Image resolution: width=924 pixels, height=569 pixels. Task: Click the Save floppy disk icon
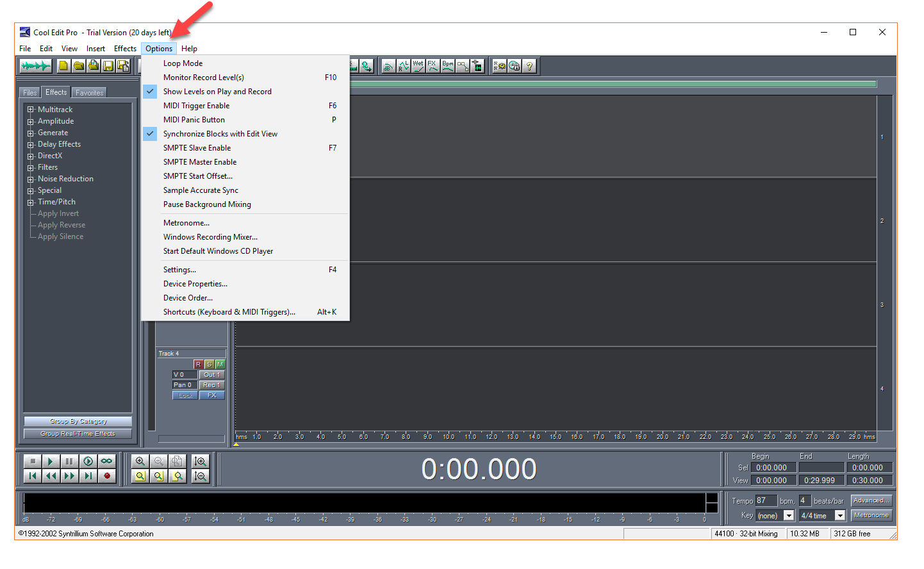click(108, 66)
